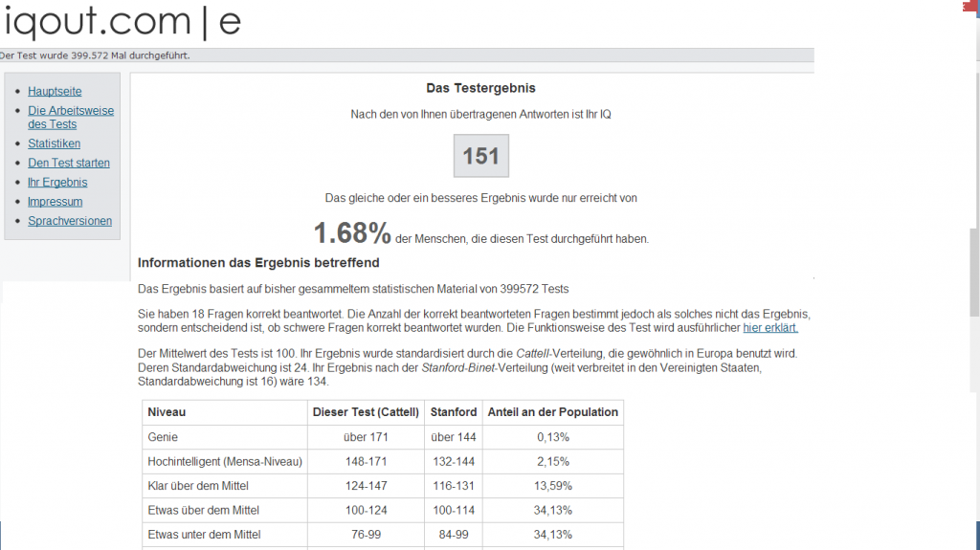Follow the 'hier erklärt.' link
This screenshot has height=550, width=980.
770,328
